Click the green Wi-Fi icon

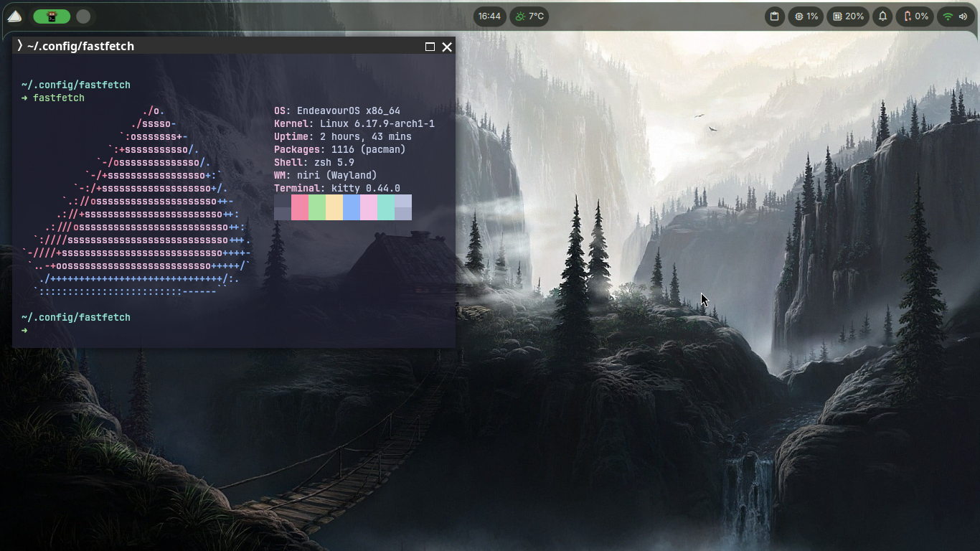click(946, 16)
